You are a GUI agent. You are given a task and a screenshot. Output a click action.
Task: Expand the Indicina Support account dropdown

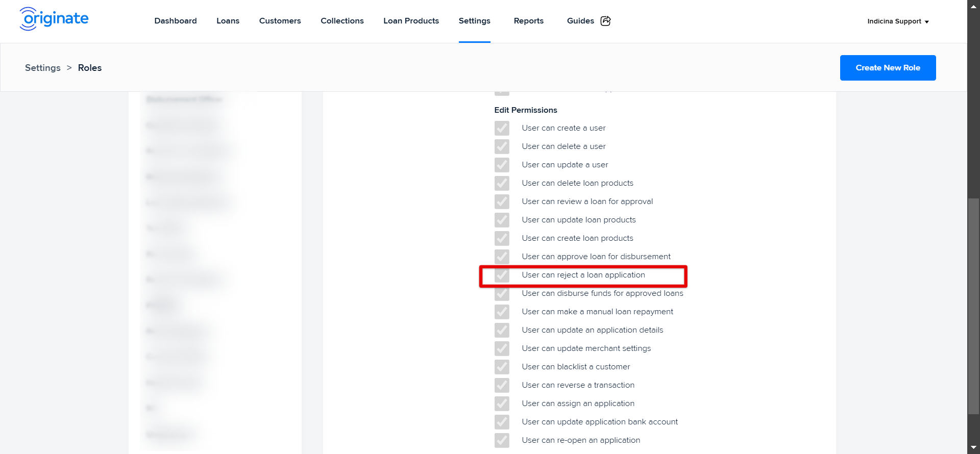(898, 21)
